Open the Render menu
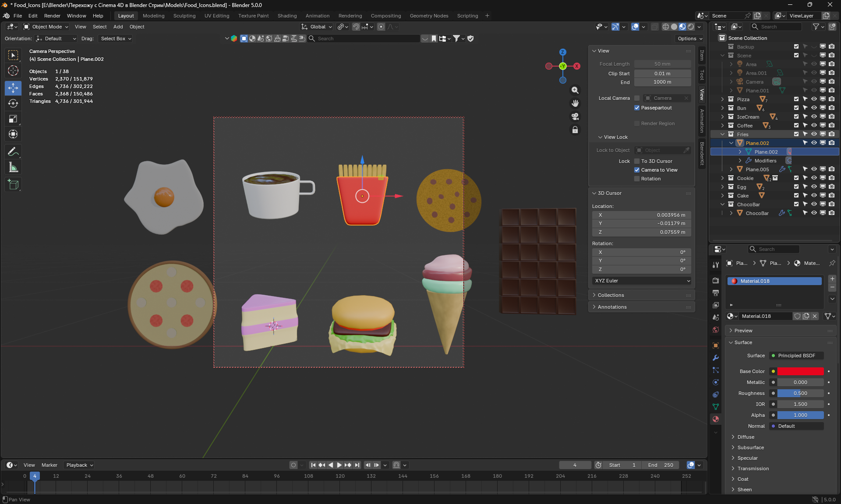841x504 pixels. [x=52, y=16]
